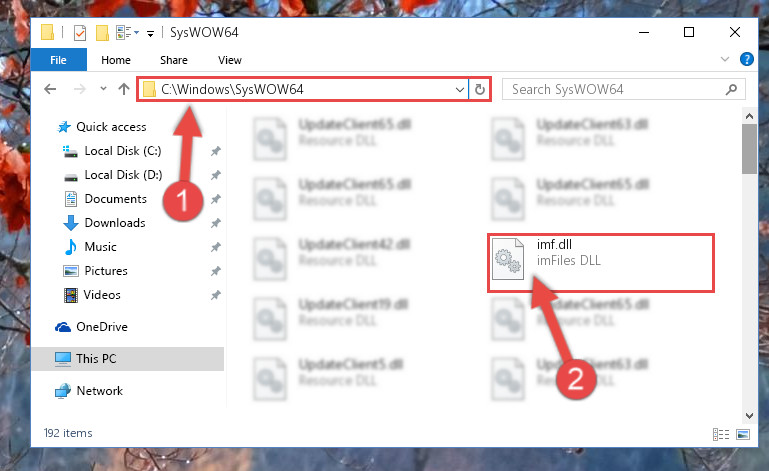Open the recent locations dropdown arrow
Screen dimensions: 769x471
coord(103,89)
